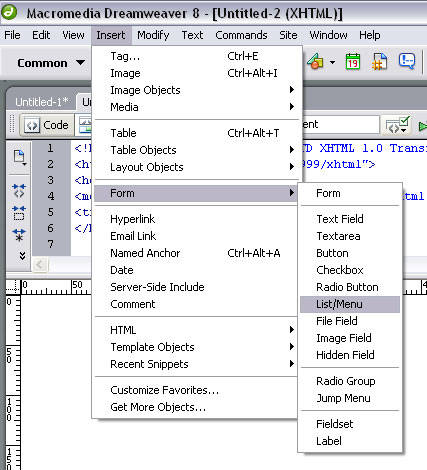
Task: Switch to Code view
Action: coord(46,125)
